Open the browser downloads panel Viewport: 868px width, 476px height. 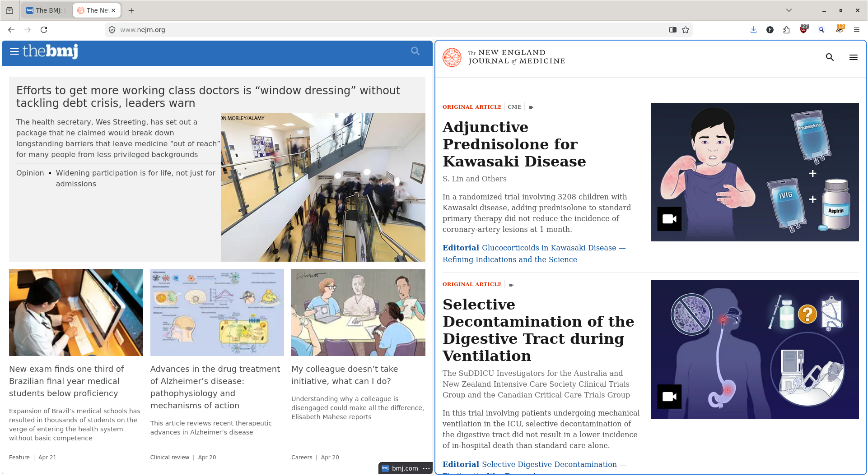pyautogui.click(x=753, y=30)
